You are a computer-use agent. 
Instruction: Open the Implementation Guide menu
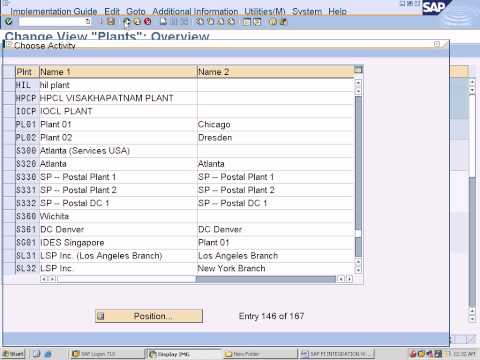pyautogui.click(x=54, y=11)
